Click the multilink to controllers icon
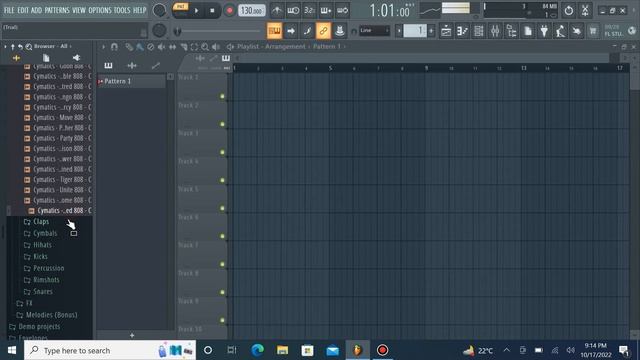 pyautogui.click(x=339, y=31)
